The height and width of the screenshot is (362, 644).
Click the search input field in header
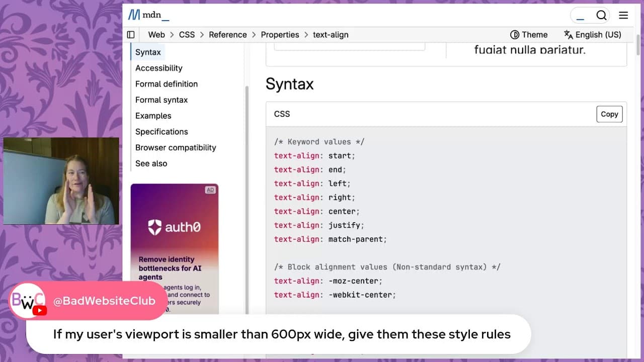tap(580, 15)
